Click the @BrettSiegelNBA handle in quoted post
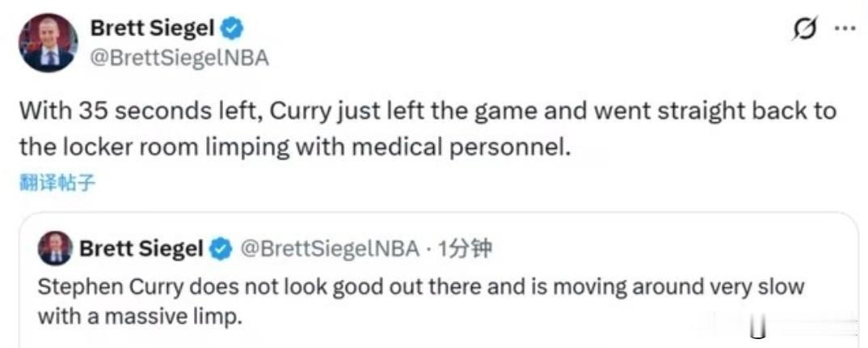Viewport: 868px width, 348px height. click(x=327, y=249)
